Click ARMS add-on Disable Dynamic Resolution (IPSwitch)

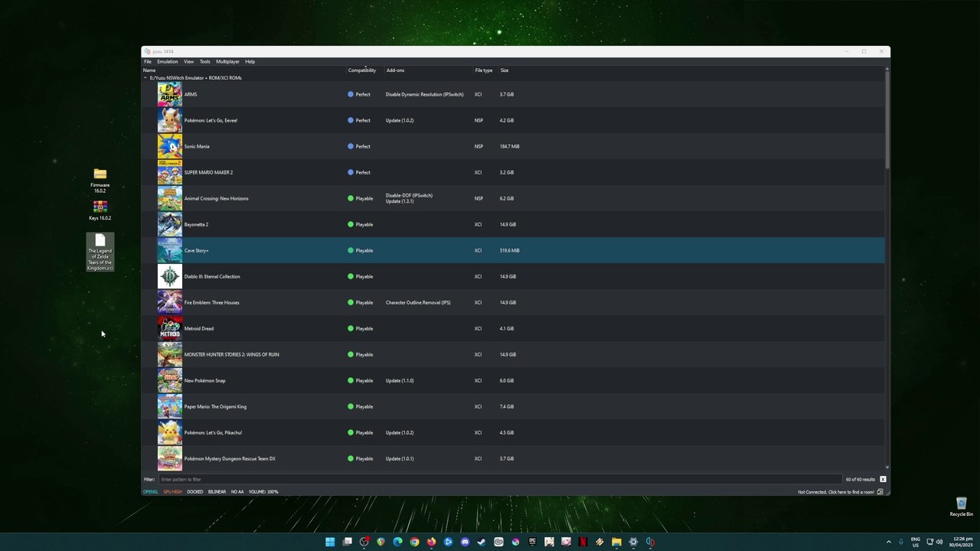pyautogui.click(x=425, y=95)
